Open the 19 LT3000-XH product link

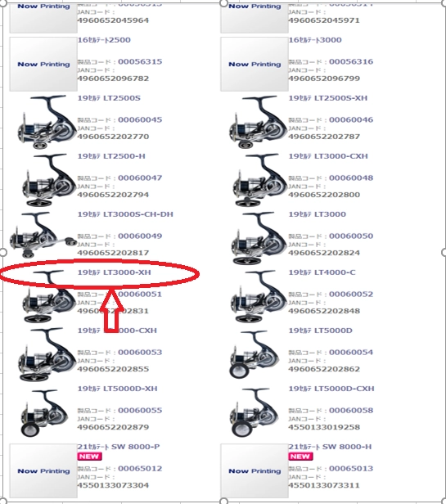pos(114,272)
